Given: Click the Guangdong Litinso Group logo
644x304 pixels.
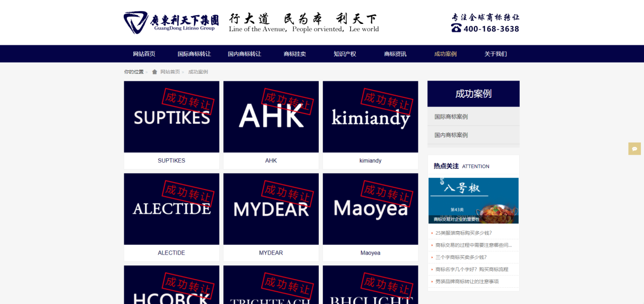Looking at the screenshot, I should [x=171, y=22].
